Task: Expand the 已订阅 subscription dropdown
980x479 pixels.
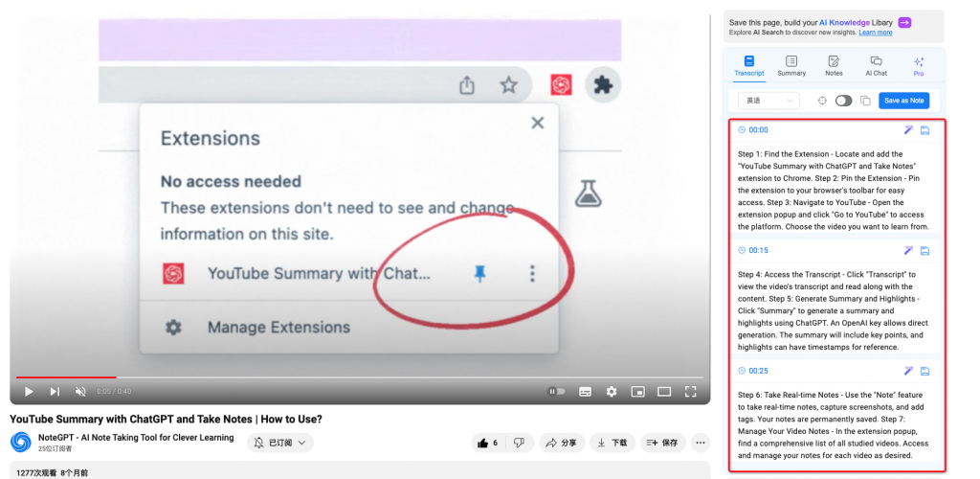Action: coord(280,443)
